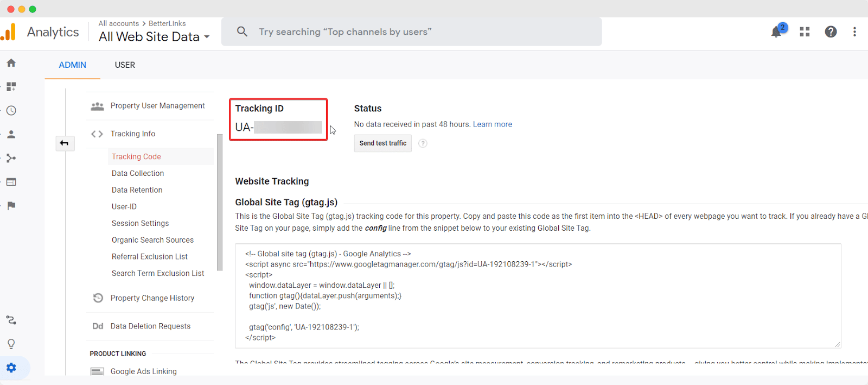Click the back arrow collapse button
The image size is (868, 385).
(x=65, y=143)
